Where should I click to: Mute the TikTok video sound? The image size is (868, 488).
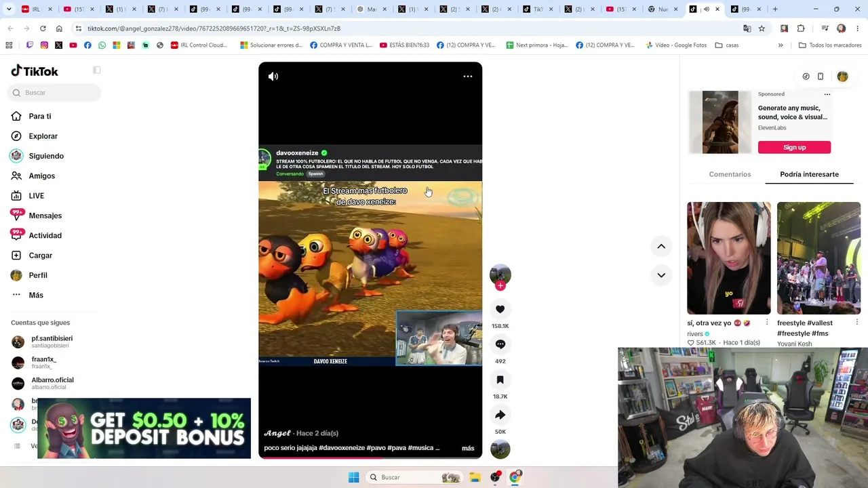pos(273,77)
